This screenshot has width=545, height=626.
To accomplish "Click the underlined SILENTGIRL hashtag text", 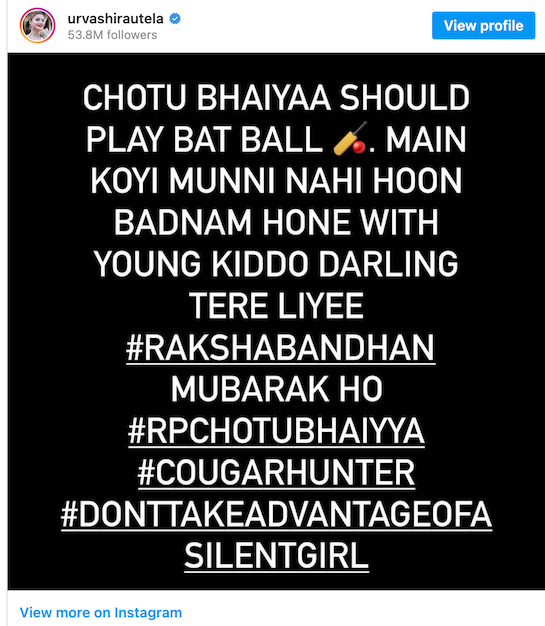I will (276, 557).
